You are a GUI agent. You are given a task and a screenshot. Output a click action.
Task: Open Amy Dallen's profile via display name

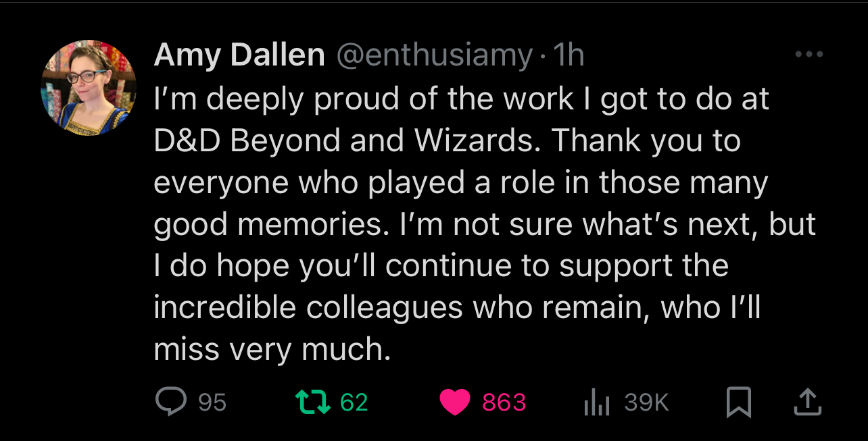(x=239, y=55)
